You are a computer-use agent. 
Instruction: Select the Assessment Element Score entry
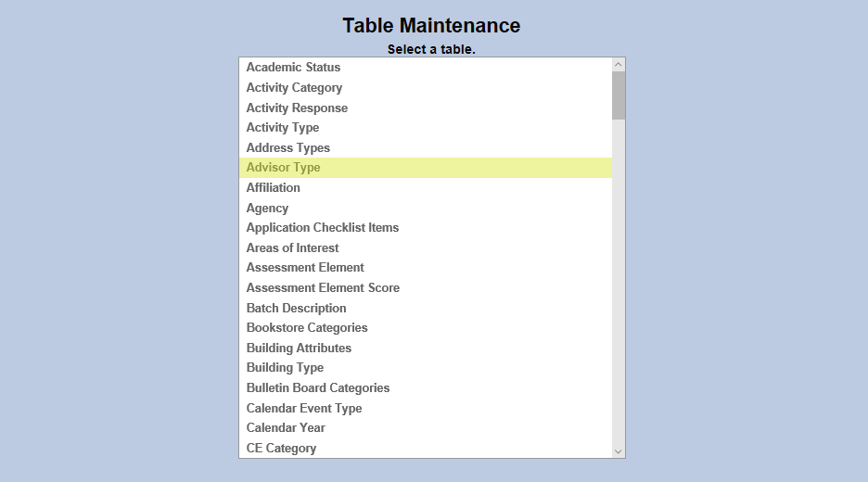click(323, 288)
